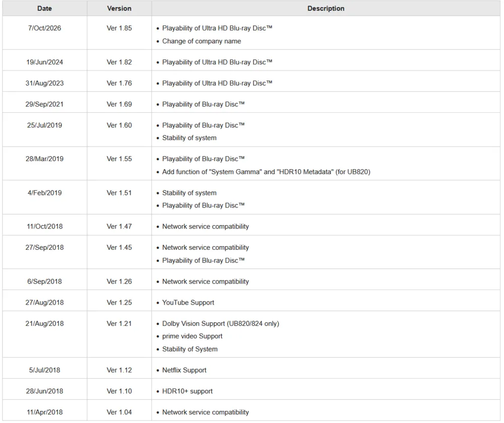Screen dimensions: 504x423
Task: Select the date 21/Aug/2018
Action: [44, 324]
